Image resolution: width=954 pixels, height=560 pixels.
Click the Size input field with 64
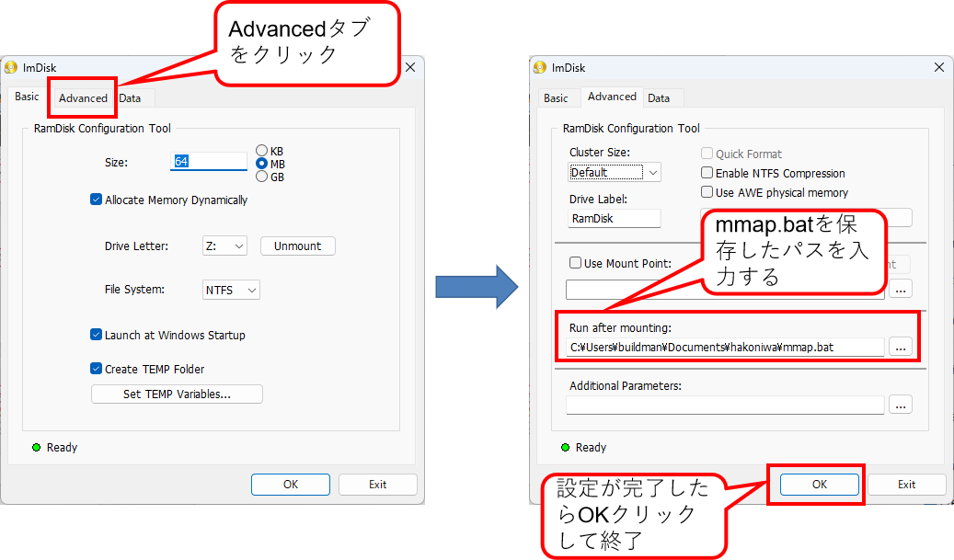(x=209, y=161)
